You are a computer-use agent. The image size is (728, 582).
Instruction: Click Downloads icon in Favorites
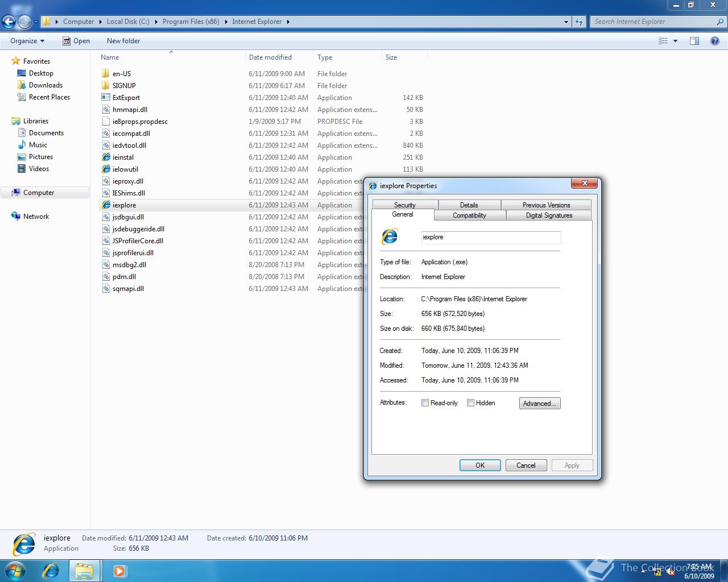click(x=22, y=85)
